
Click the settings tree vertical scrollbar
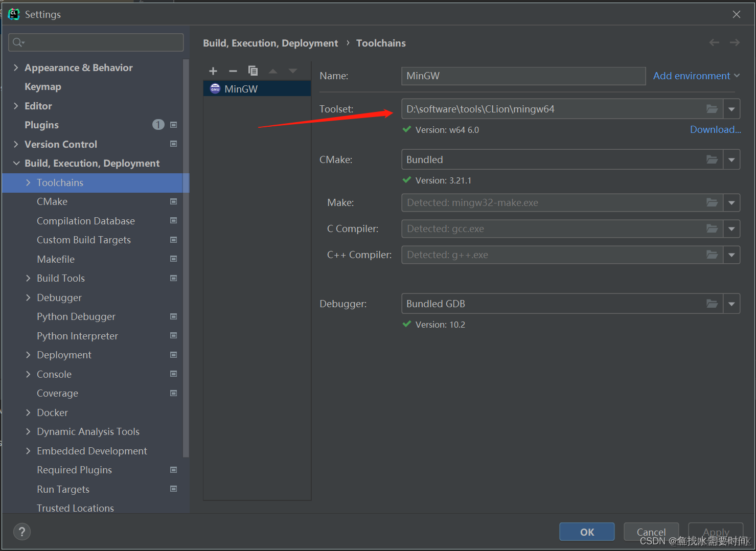186,258
